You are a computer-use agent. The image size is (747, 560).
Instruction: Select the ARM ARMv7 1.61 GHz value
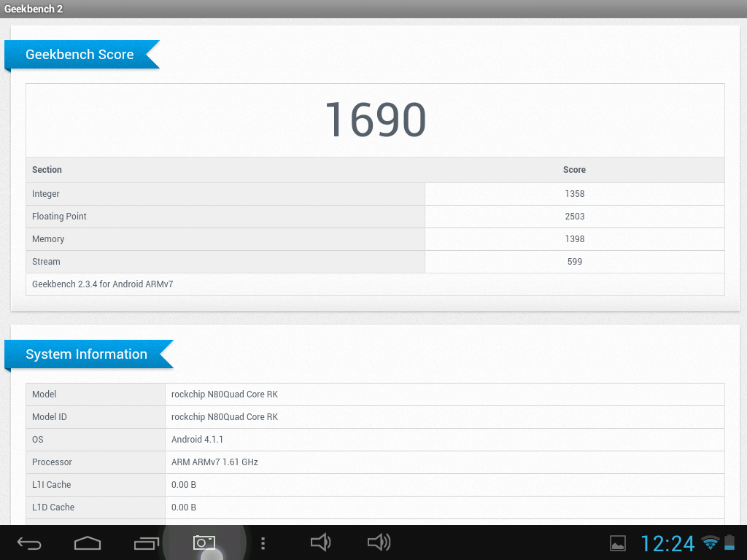pyautogui.click(x=215, y=462)
